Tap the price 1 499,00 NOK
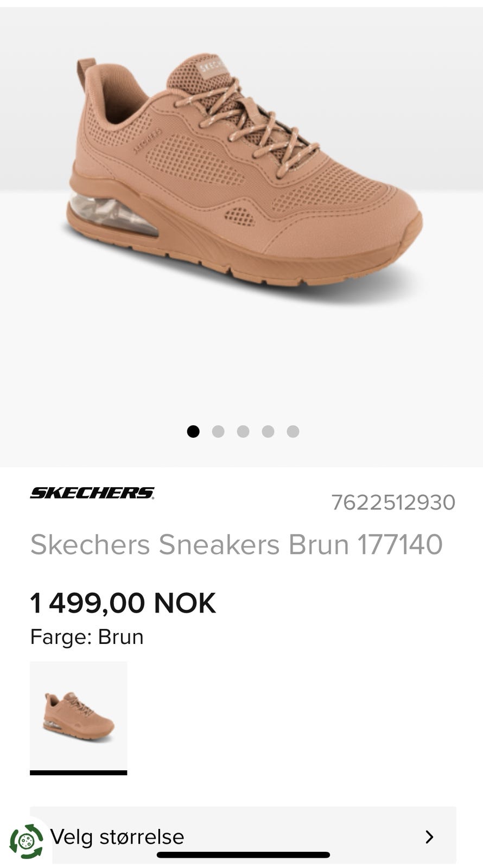Image resolution: width=483 pixels, height=868 pixels. click(x=123, y=603)
